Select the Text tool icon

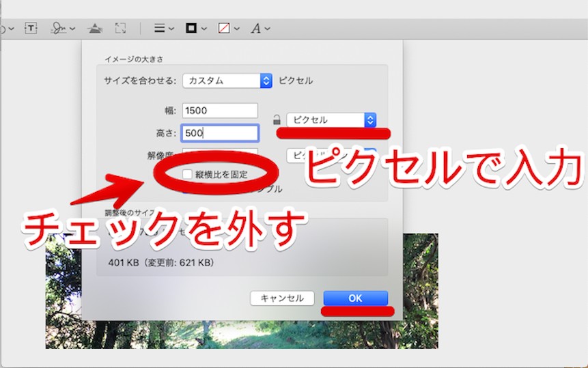point(31,28)
